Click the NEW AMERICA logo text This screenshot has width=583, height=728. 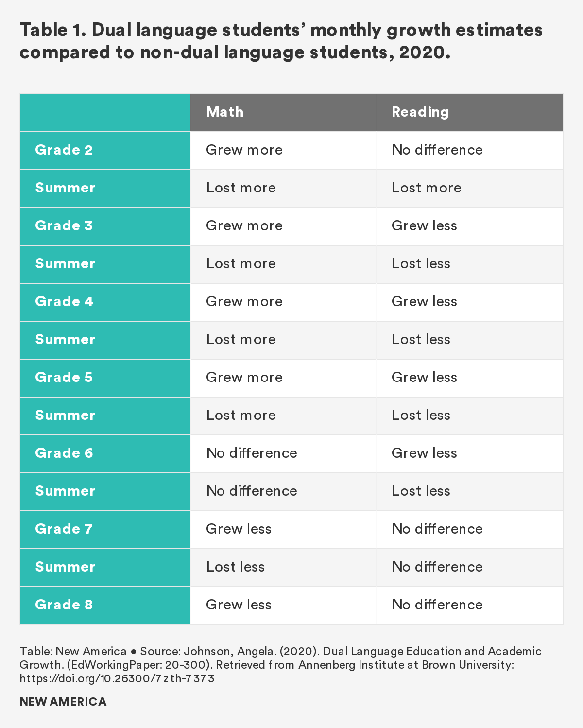pyautogui.click(x=63, y=702)
